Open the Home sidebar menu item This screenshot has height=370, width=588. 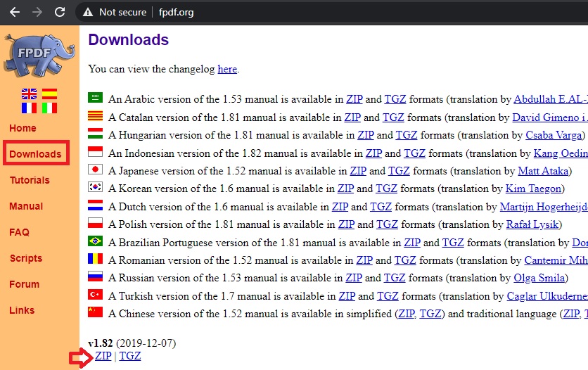23,128
